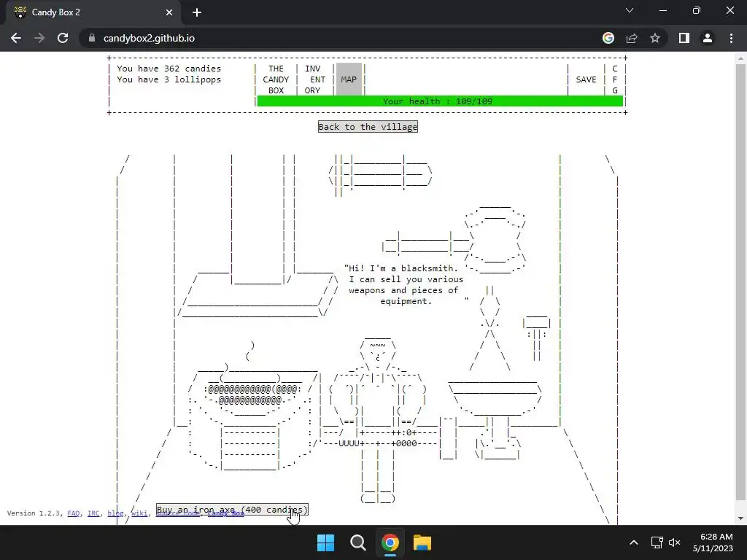The width and height of the screenshot is (747, 560).
Task: Click the candies count text
Action: [x=169, y=69]
